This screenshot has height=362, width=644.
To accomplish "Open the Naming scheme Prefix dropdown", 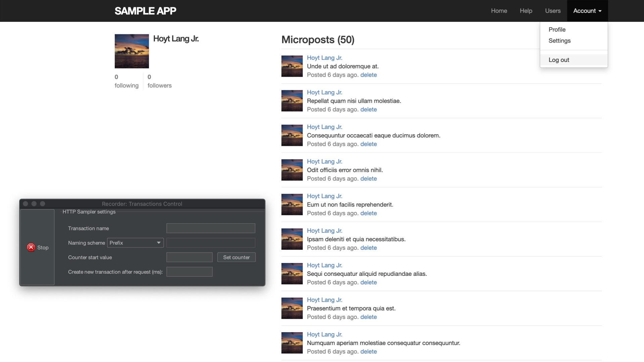I will coord(135,243).
